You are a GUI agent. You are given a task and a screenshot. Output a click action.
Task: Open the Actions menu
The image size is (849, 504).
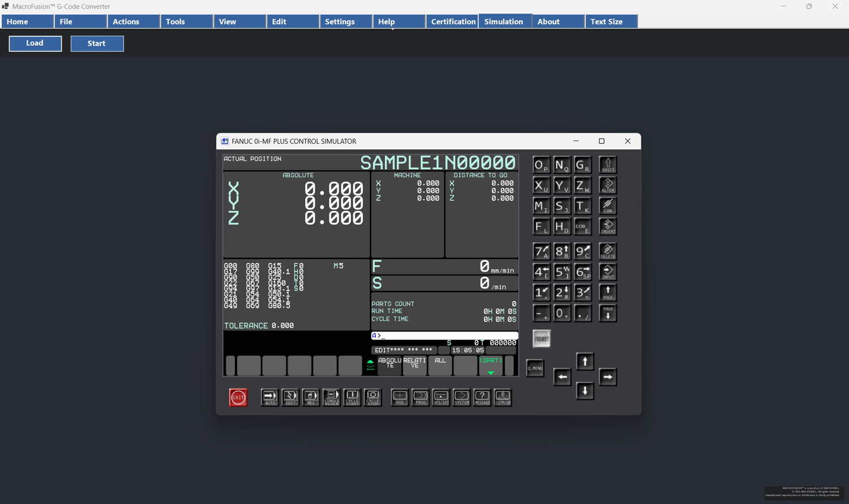tap(134, 21)
